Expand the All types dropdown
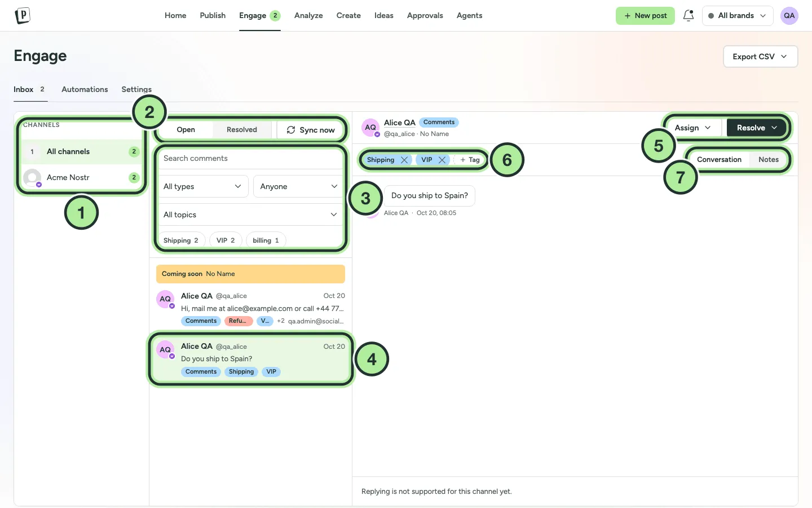 click(202, 186)
